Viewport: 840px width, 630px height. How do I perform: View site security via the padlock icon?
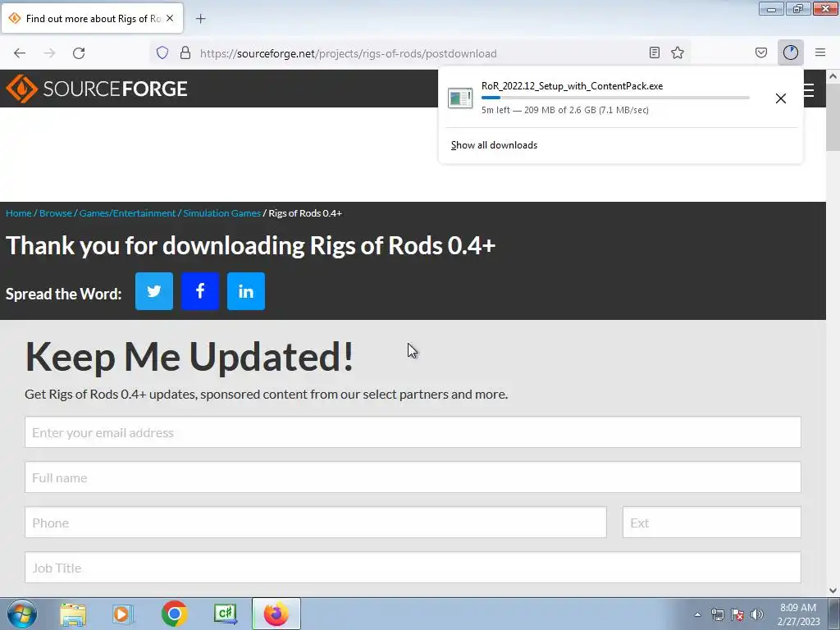coord(185,52)
